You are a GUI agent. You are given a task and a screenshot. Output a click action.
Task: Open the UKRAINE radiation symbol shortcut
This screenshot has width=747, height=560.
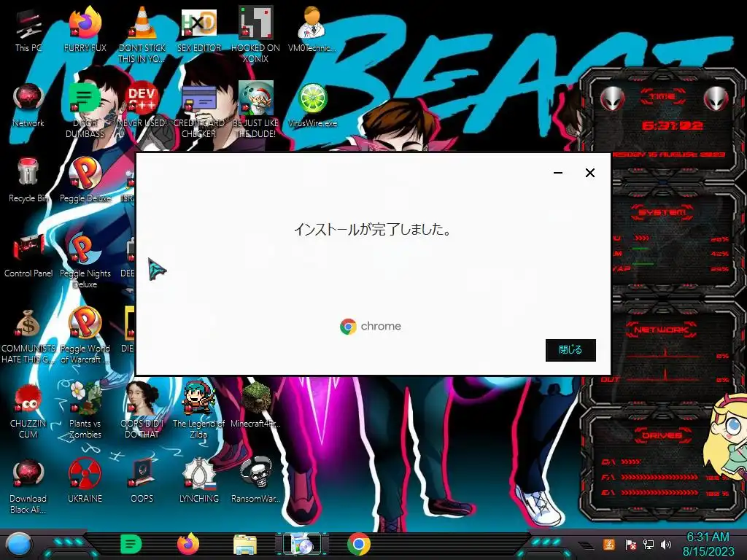point(85,481)
